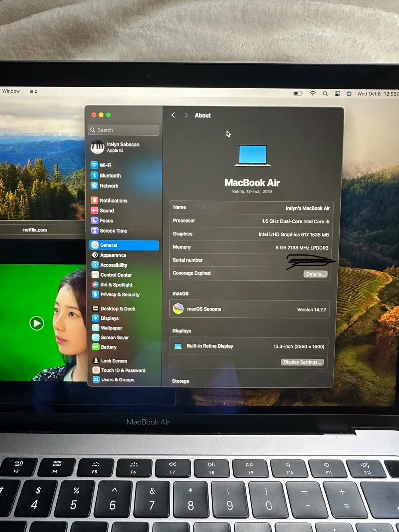The height and width of the screenshot is (532, 399).
Task: Open the Window menu
Action: [x=11, y=91]
